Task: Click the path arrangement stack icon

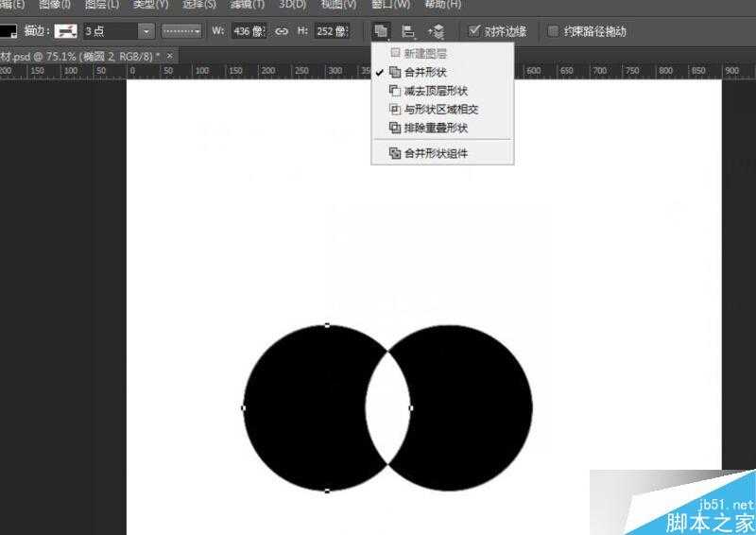Action: 437,31
